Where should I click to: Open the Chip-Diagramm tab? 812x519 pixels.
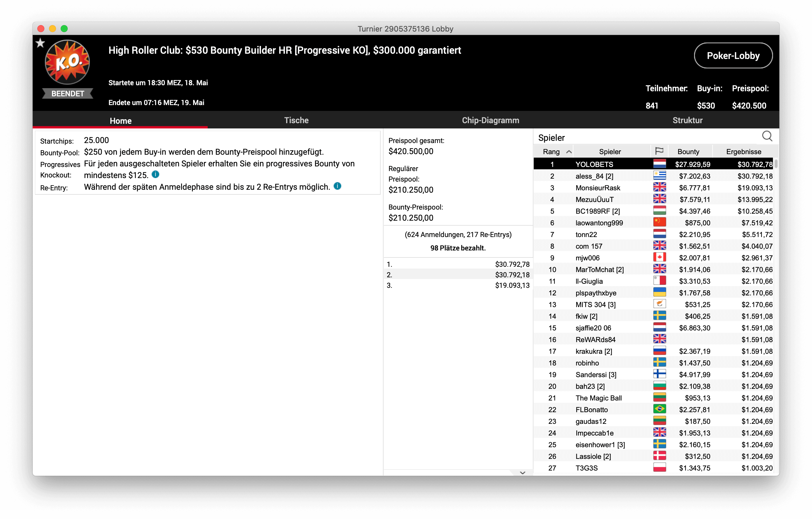point(490,120)
